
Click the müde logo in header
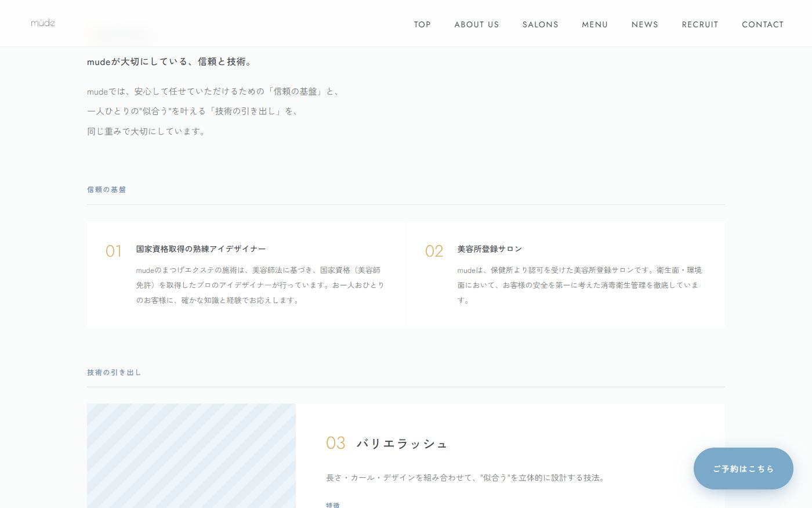(x=43, y=23)
